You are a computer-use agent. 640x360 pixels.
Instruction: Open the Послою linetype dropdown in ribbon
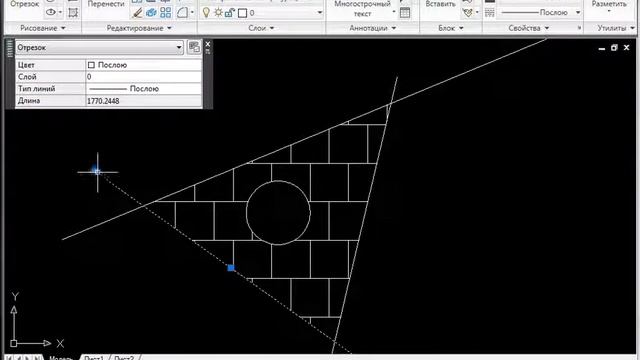578,13
